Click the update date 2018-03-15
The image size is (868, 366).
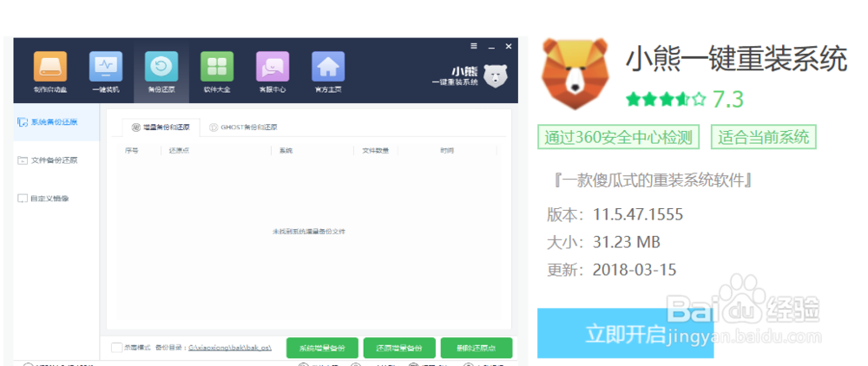(x=635, y=270)
